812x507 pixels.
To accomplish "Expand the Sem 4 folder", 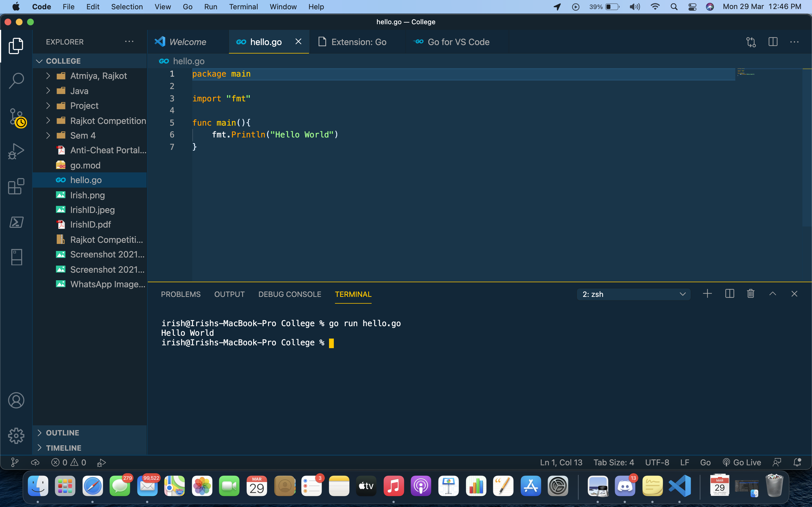I will (x=83, y=135).
